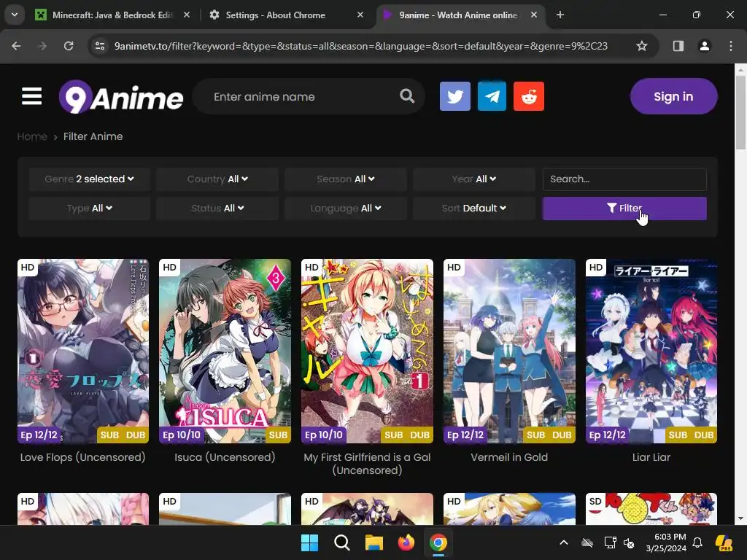Expand the Country All dropdown
The width and height of the screenshot is (747, 560).
click(x=217, y=179)
